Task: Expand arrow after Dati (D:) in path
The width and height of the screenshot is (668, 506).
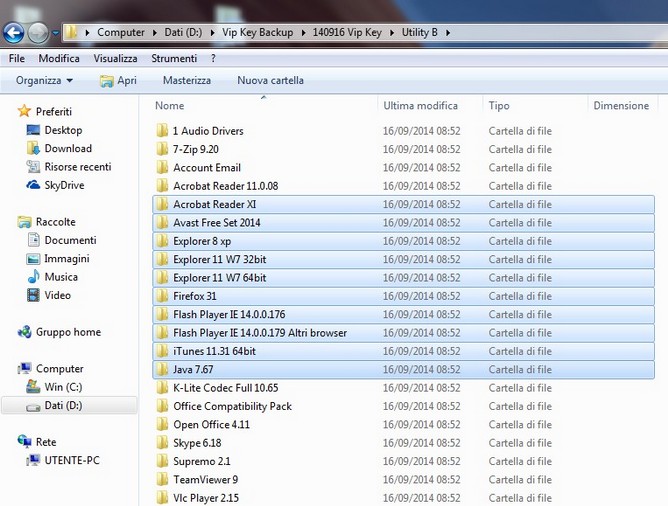Action: click(x=212, y=33)
